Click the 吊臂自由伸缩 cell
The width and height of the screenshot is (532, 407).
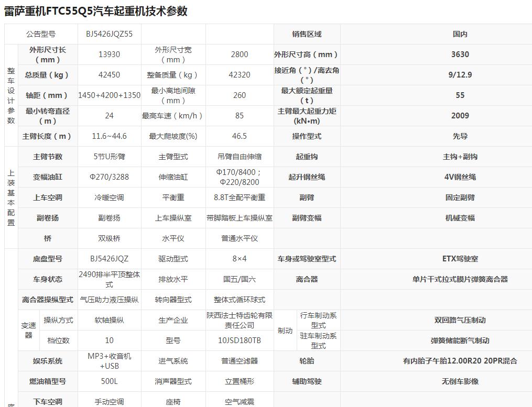pyautogui.click(x=240, y=157)
